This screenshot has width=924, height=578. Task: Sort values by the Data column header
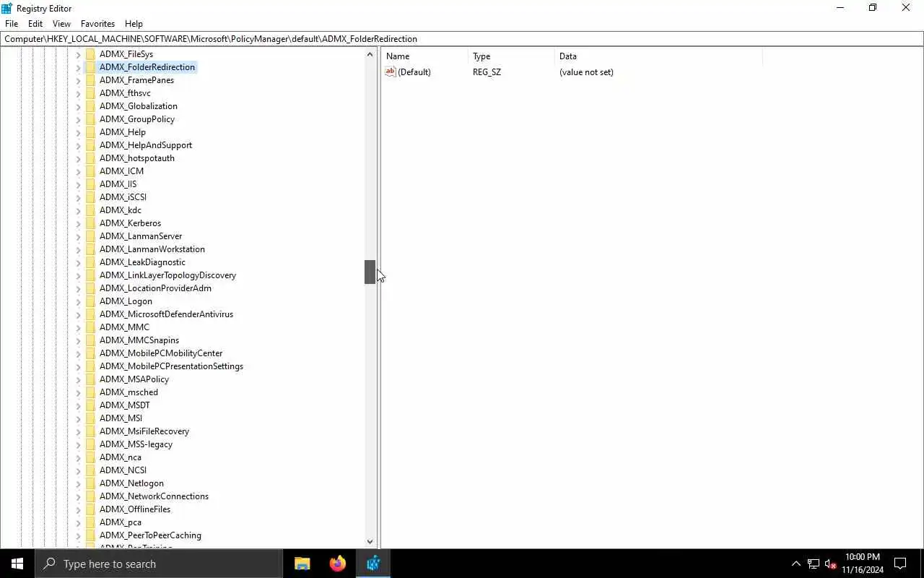[658, 56]
